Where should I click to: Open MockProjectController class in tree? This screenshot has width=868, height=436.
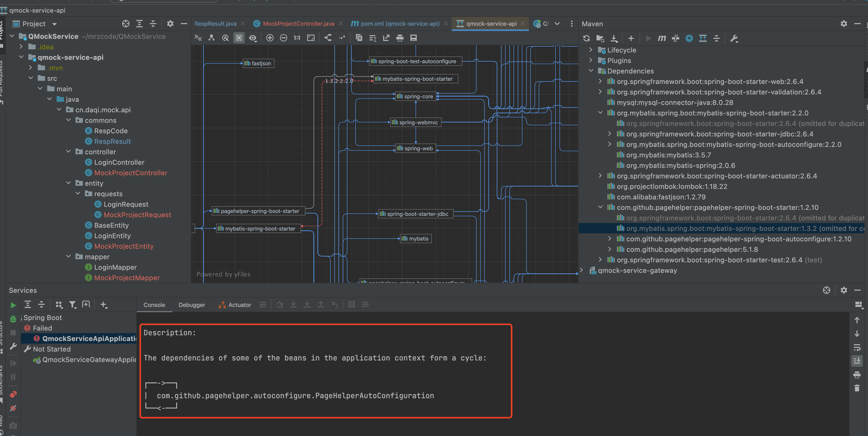click(131, 173)
